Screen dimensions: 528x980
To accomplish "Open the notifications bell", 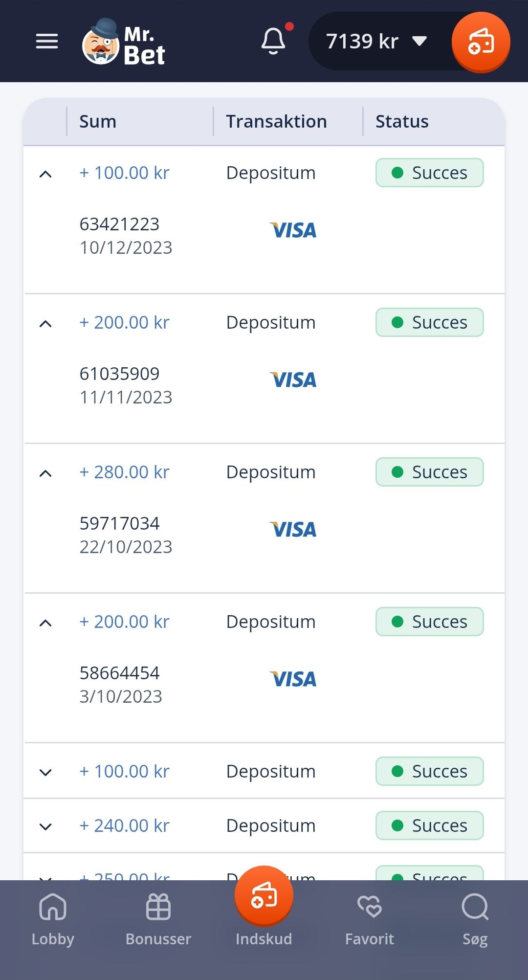I will 273,41.
